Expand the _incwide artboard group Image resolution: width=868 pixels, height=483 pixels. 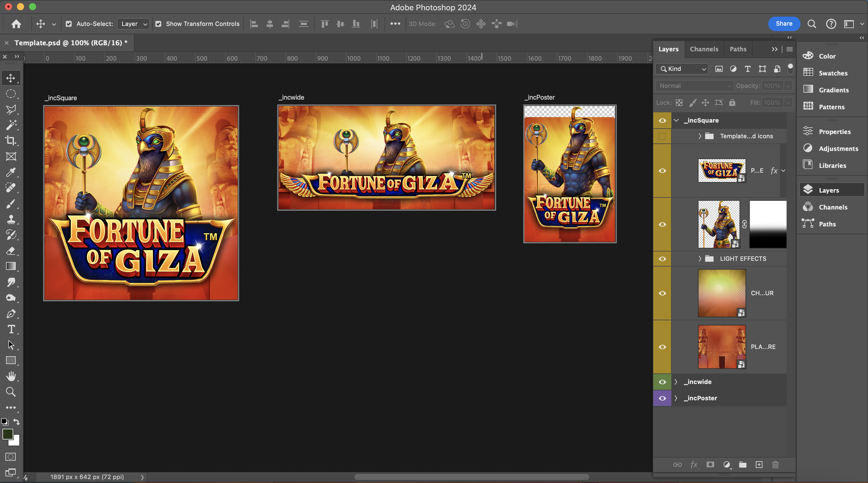pyautogui.click(x=676, y=382)
